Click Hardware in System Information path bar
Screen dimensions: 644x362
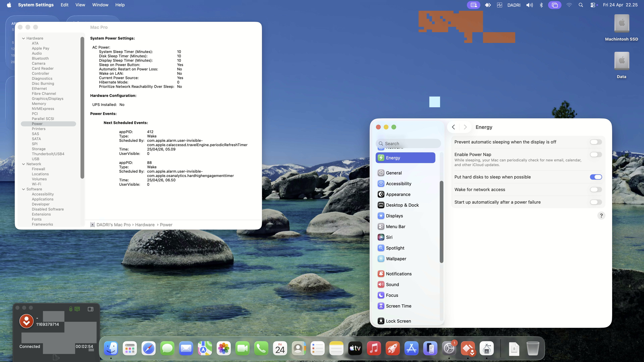(145, 225)
